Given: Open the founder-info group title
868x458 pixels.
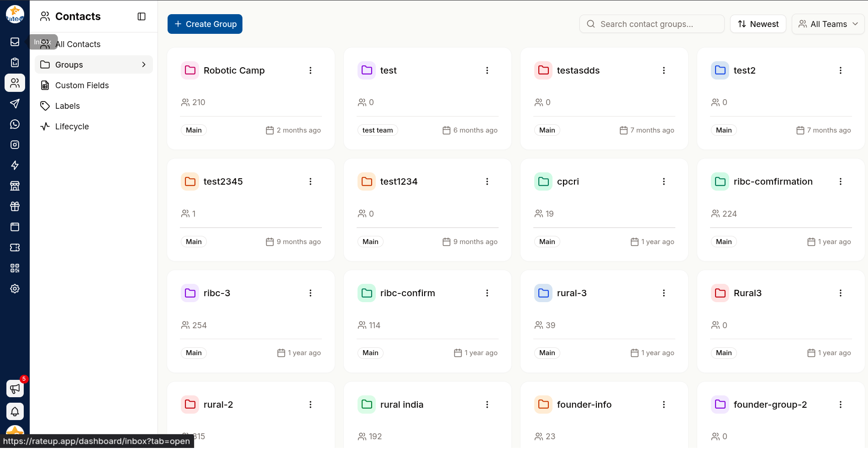Looking at the screenshot, I should pyautogui.click(x=584, y=405).
